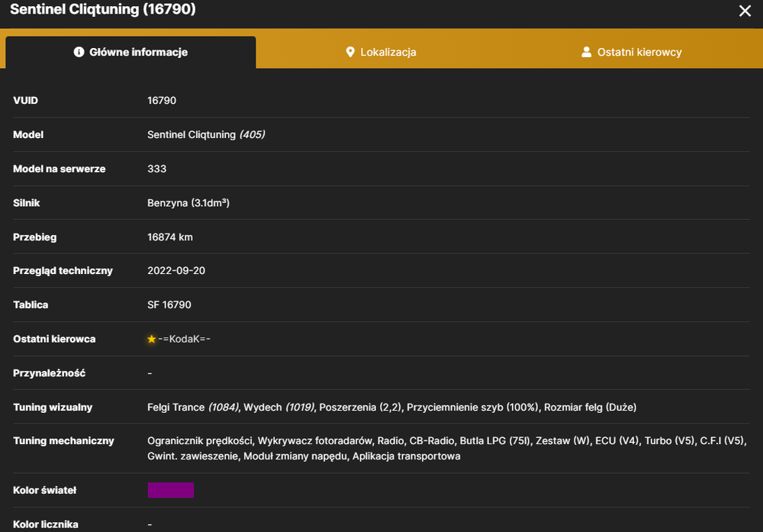The width and height of the screenshot is (763, 532).
Task: Click the model value Sentinel Cliqtuning (405)
Action: 206,135
